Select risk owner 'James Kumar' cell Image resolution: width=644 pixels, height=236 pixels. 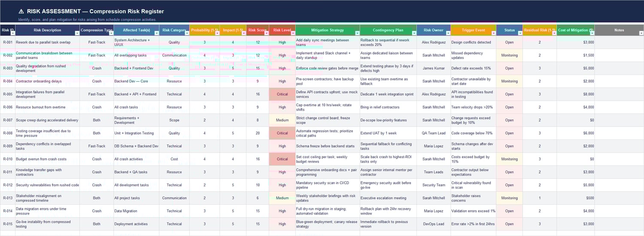[x=434, y=68]
